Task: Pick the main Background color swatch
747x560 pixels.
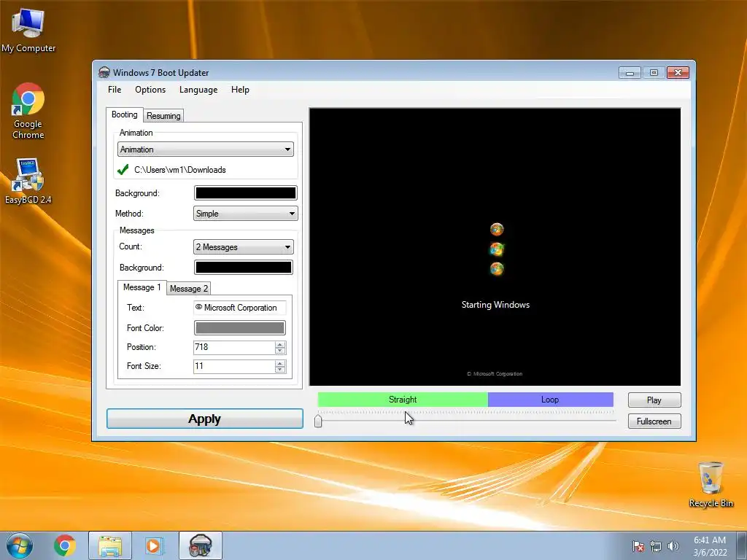Action: (245, 192)
